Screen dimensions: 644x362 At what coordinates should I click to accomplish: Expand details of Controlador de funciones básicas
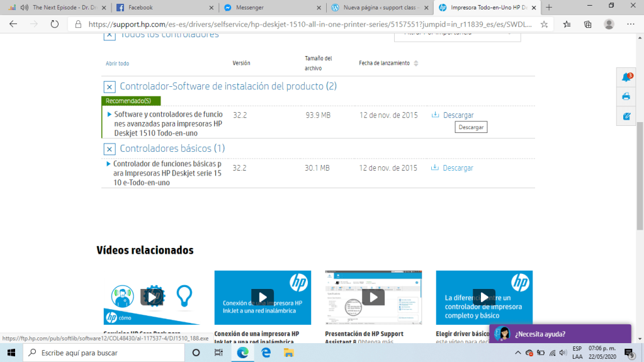pos(108,164)
